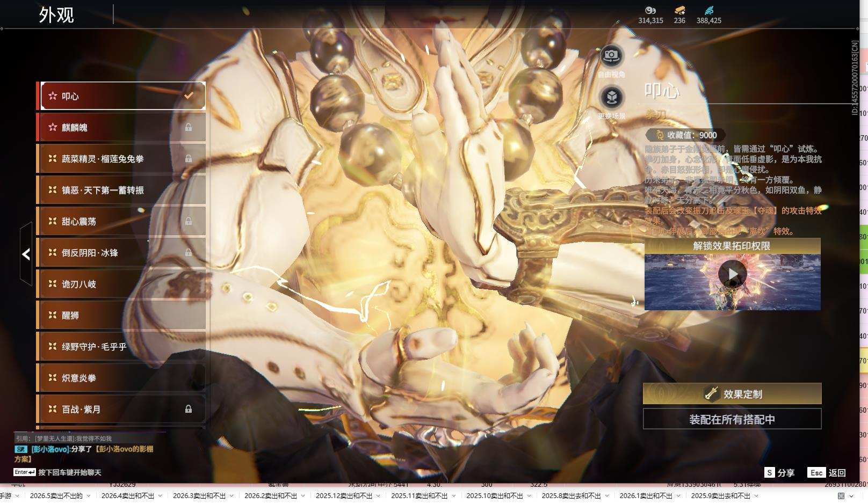Click the swirl icon beside 收藏值
The height and width of the screenshot is (504, 868).
pos(659,135)
